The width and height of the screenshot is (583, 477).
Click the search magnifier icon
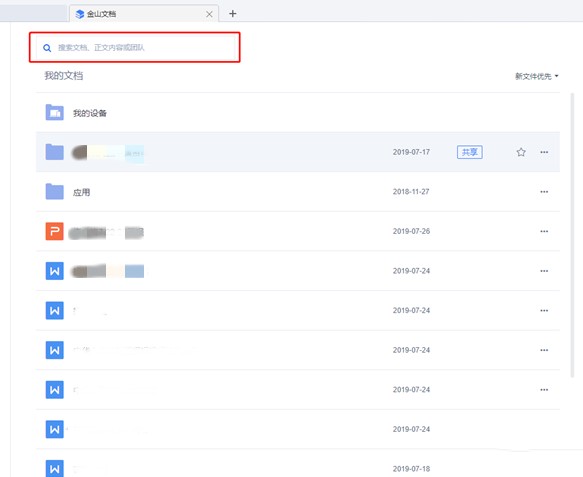pos(47,48)
